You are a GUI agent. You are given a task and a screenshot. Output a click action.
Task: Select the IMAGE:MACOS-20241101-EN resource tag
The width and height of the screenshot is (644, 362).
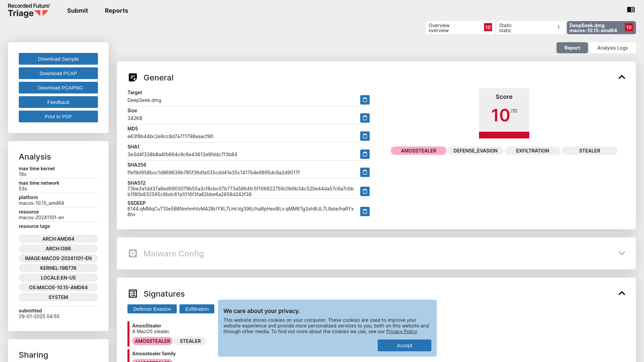(x=58, y=258)
